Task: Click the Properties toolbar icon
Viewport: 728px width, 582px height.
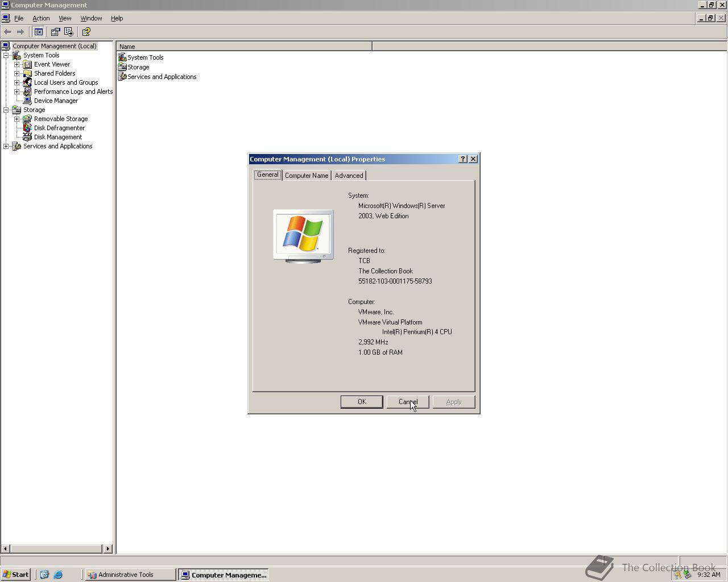Action: tap(55, 32)
